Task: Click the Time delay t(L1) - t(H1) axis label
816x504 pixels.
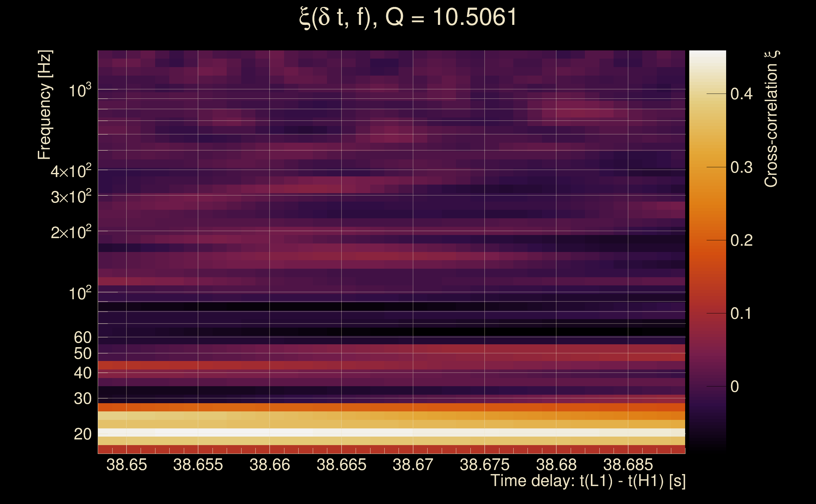Action: tap(588, 481)
